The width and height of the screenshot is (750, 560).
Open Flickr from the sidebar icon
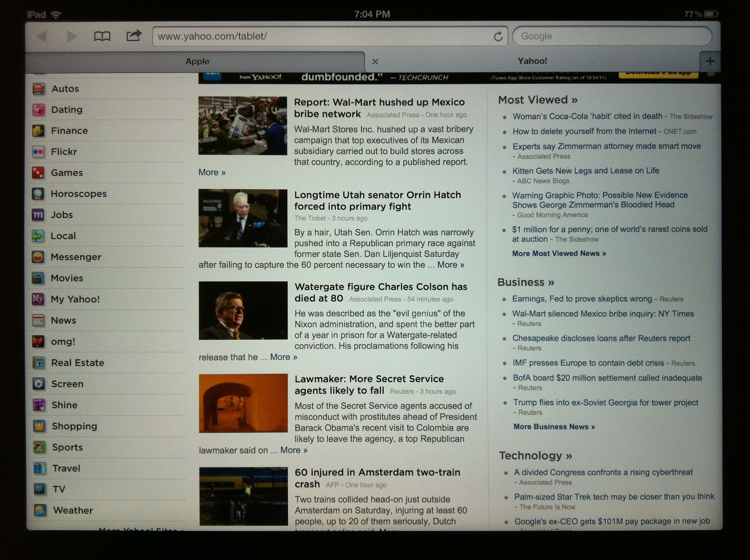click(x=38, y=152)
